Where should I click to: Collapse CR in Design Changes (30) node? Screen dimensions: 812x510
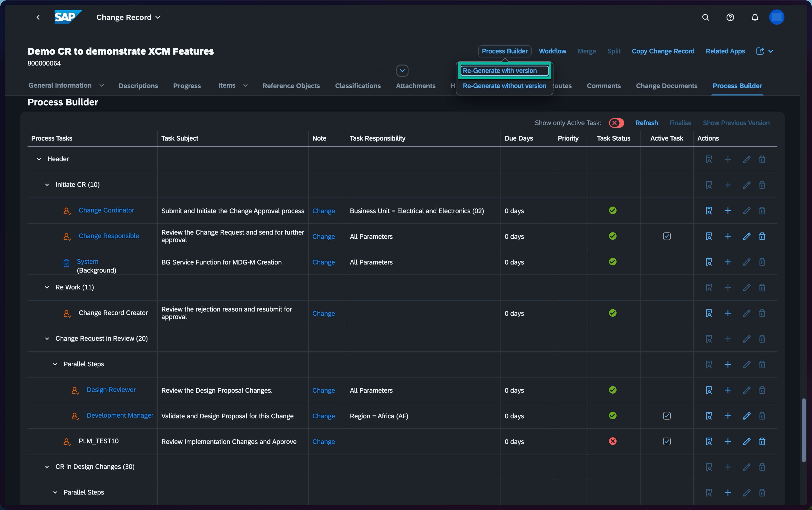[47, 467]
